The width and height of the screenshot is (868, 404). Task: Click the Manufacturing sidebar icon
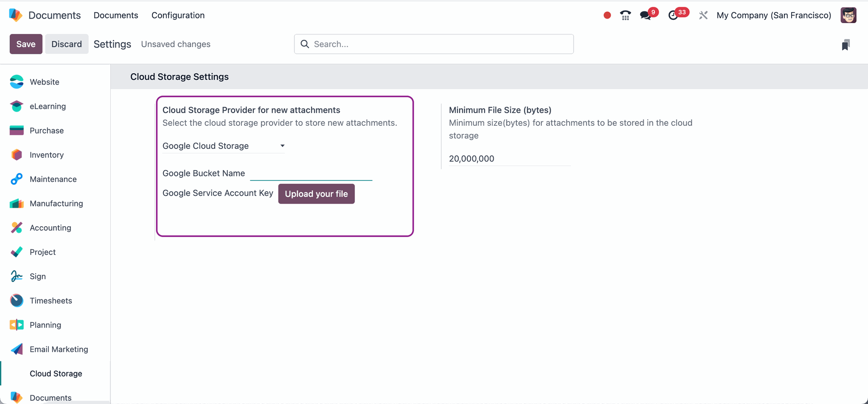pyautogui.click(x=17, y=204)
